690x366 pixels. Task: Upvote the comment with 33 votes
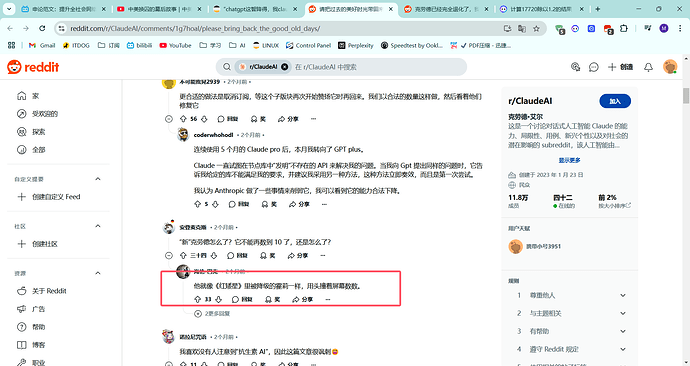(x=198, y=299)
